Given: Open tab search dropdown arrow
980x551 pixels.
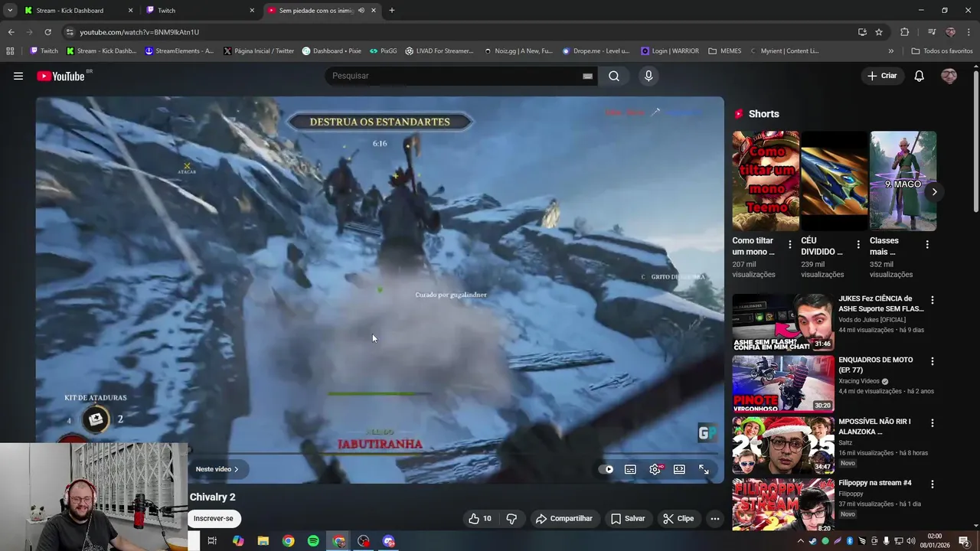Looking at the screenshot, I should coord(10,11).
